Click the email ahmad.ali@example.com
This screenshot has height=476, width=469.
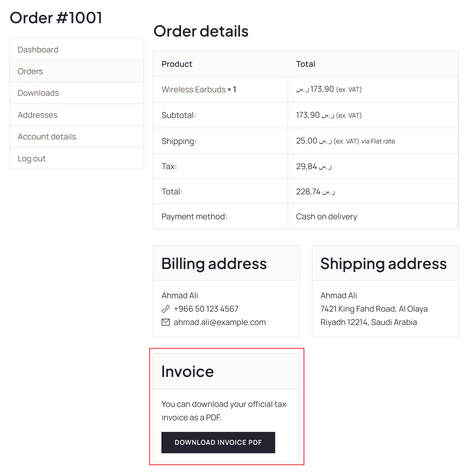220,322
